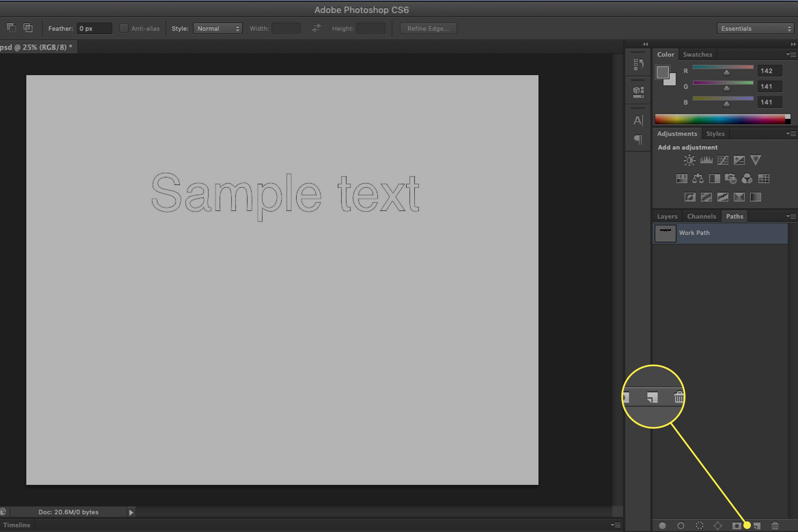Select the Adjustments tab

tap(677, 134)
